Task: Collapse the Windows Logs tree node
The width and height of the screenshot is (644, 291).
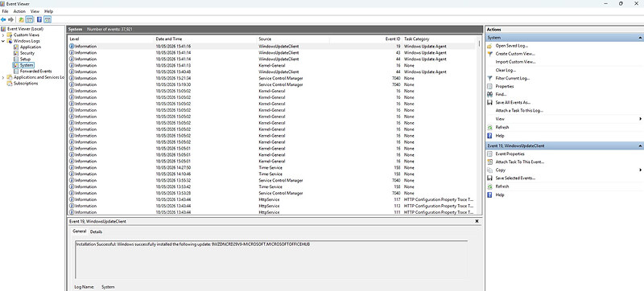Action: 3,41
